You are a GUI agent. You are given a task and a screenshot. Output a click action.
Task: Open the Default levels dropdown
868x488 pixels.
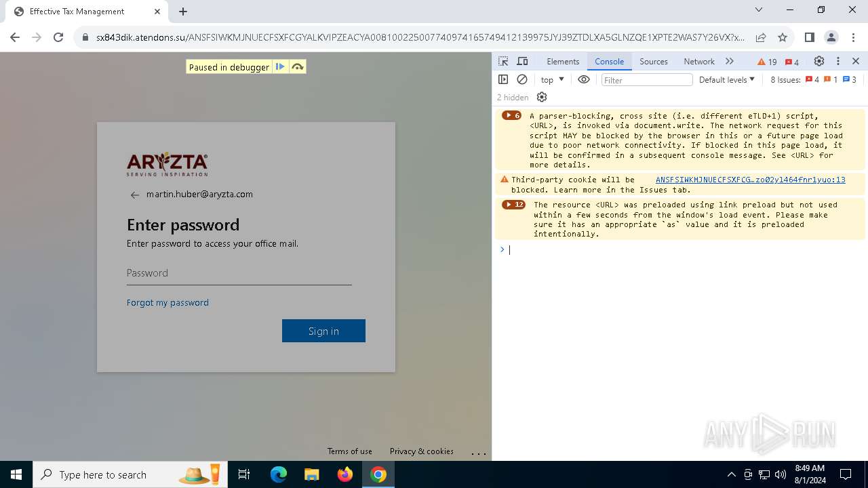(727, 79)
